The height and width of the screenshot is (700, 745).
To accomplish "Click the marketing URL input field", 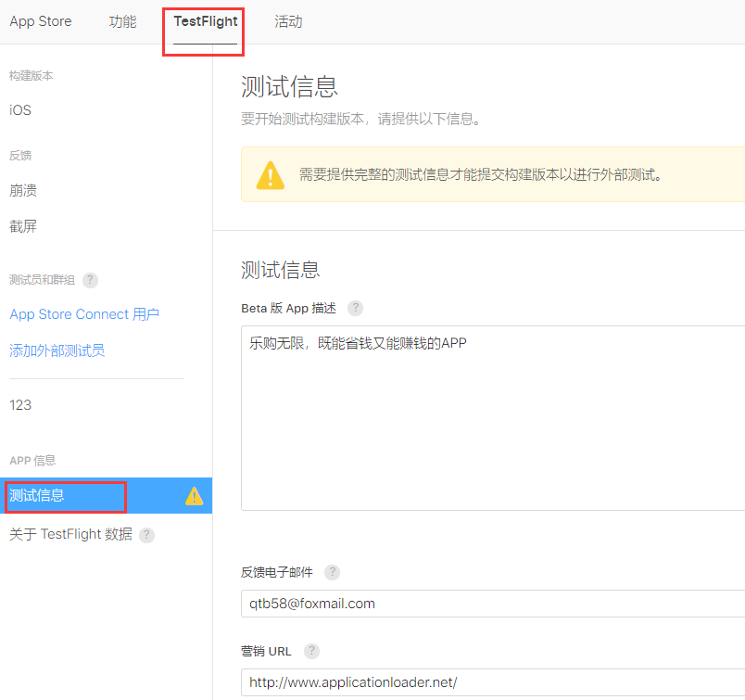I will [x=493, y=682].
